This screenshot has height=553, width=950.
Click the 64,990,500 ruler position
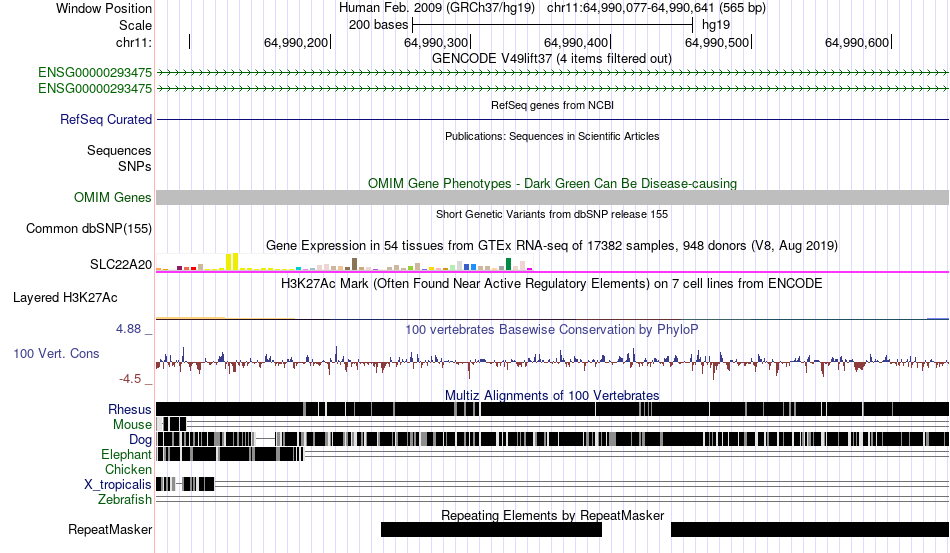coord(717,42)
